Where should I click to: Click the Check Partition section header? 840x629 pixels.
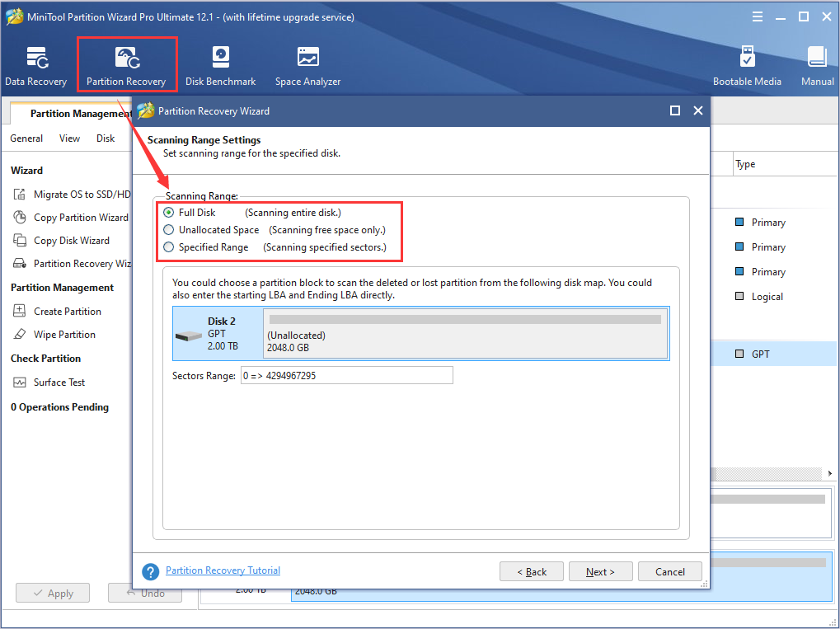[45, 359]
